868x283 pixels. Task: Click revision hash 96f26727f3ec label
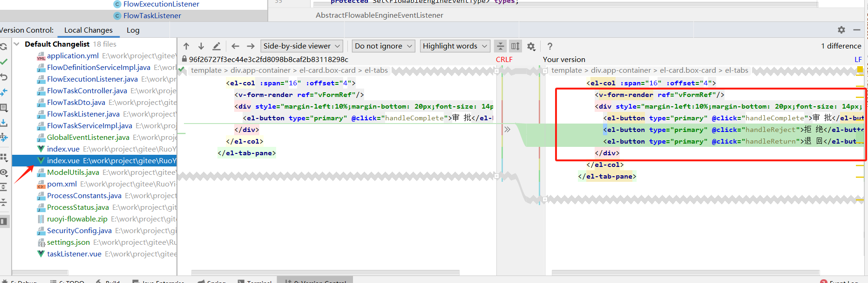click(269, 60)
